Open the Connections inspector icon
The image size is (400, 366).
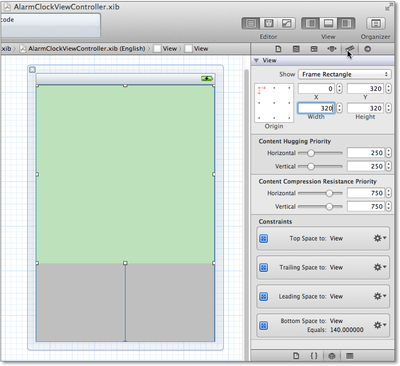367,49
